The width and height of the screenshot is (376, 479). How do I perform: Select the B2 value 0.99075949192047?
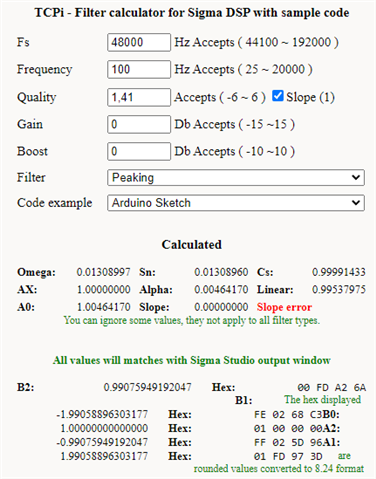click(147, 387)
